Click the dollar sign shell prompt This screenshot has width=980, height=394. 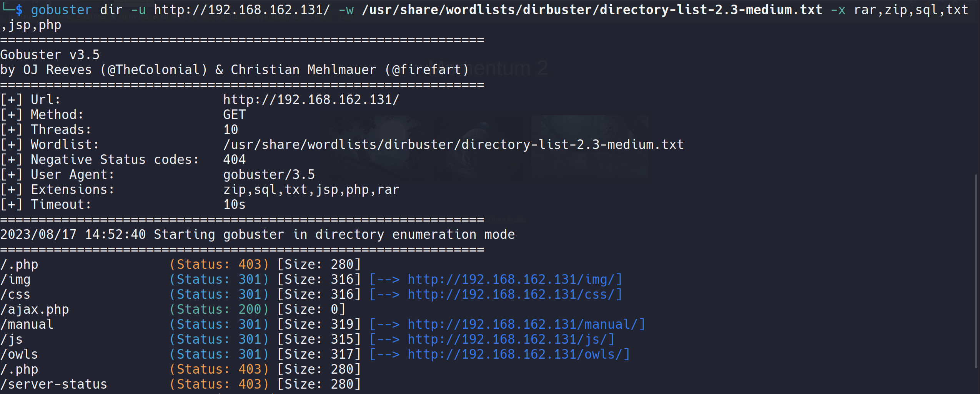19,10
